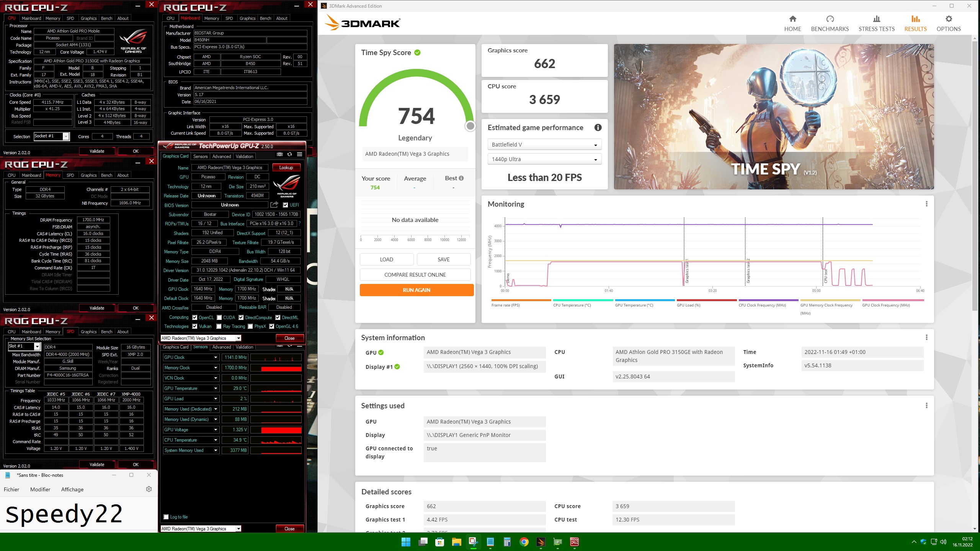Image resolution: width=980 pixels, height=551 pixels.
Task: Switch to Sensors tab in upper GPU-Z
Action: (200, 156)
